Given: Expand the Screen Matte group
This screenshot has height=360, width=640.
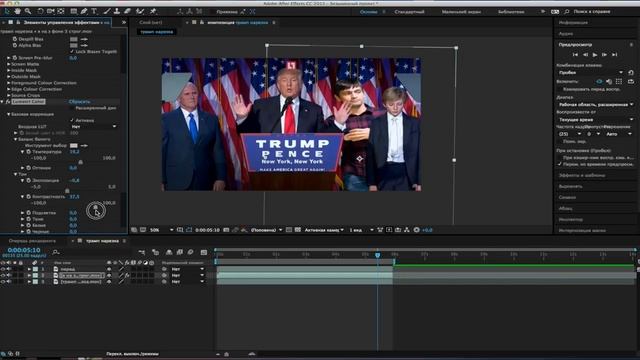Looking at the screenshot, I should point(9,64).
